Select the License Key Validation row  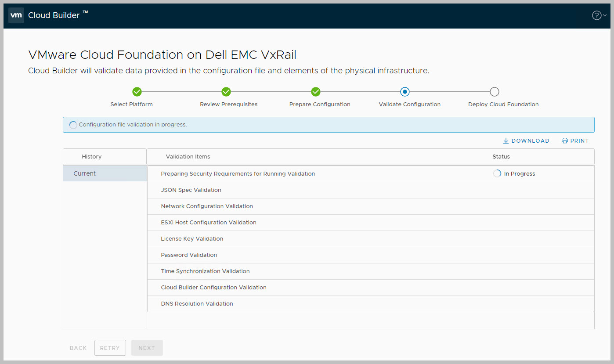192,239
